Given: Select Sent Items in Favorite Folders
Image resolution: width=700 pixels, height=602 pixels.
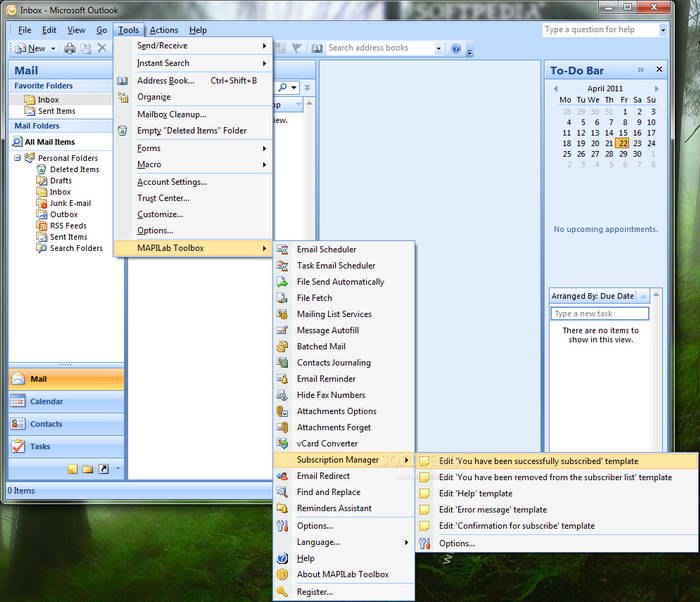Looking at the screenshot, I should (56, 111).
